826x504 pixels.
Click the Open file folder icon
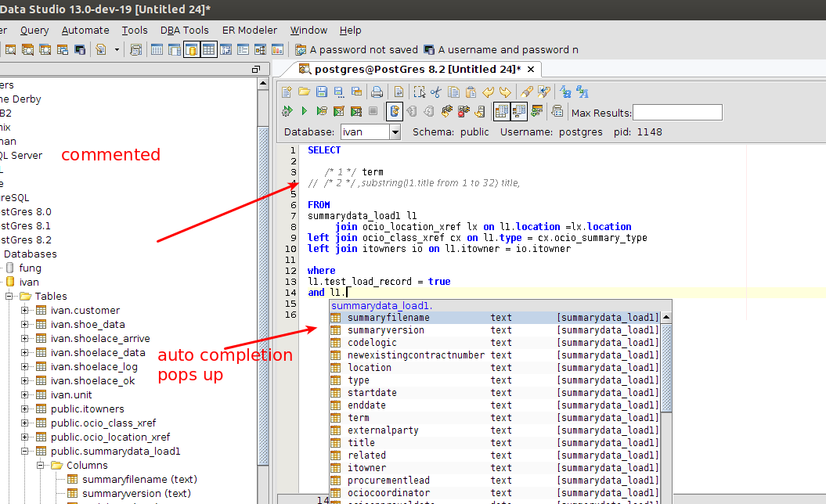coord(304,92)
